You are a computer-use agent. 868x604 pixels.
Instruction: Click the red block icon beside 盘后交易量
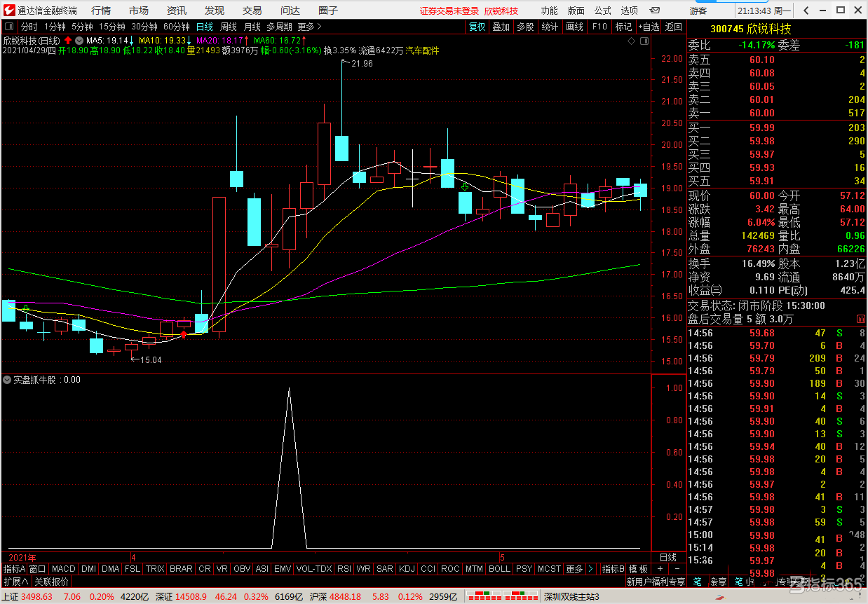point(860,319)
